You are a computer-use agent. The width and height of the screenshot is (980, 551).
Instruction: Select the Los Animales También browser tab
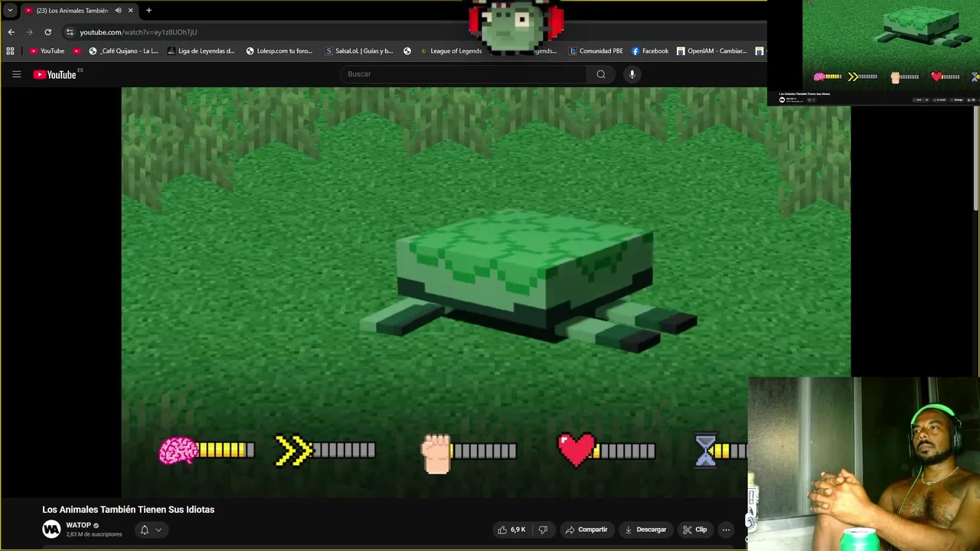pos(73,10)
